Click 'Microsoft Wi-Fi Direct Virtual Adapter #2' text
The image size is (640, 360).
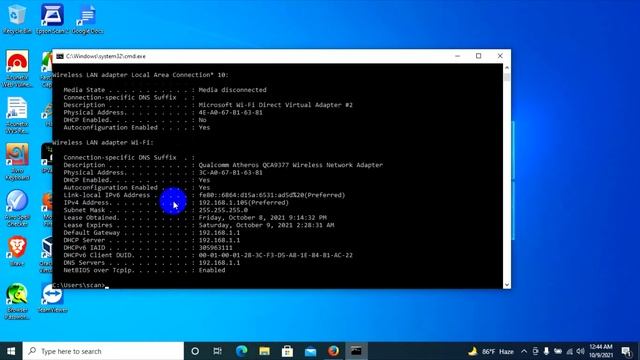276,105
